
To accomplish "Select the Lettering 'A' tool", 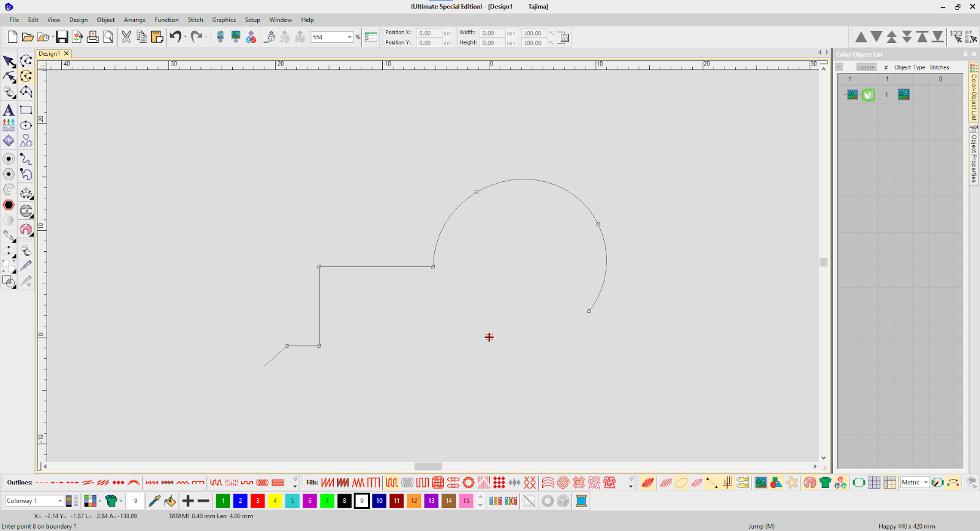I will (x=9, y=110).
